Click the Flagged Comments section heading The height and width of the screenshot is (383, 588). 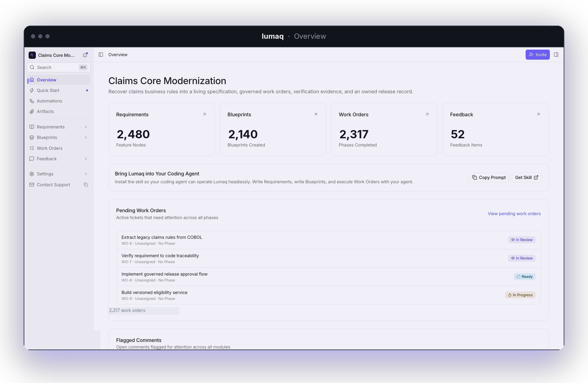point(139,340)
